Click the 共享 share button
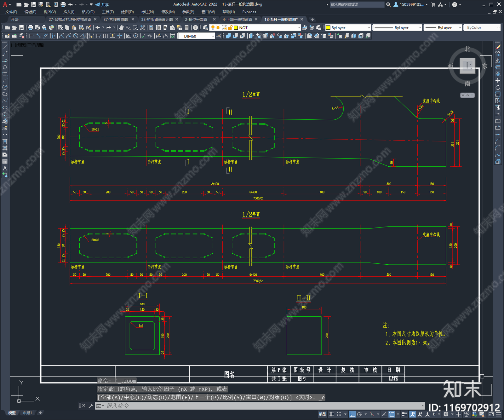 [x=102, y=4]
